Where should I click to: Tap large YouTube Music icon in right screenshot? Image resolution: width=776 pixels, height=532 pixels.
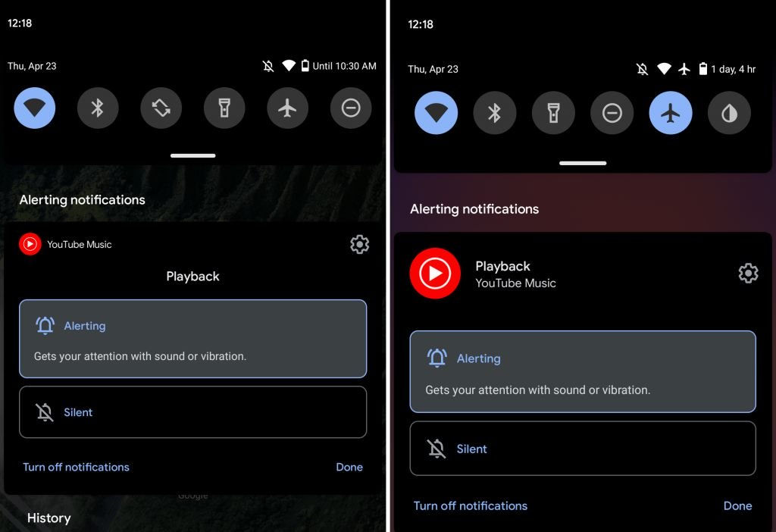coord(435,273)
